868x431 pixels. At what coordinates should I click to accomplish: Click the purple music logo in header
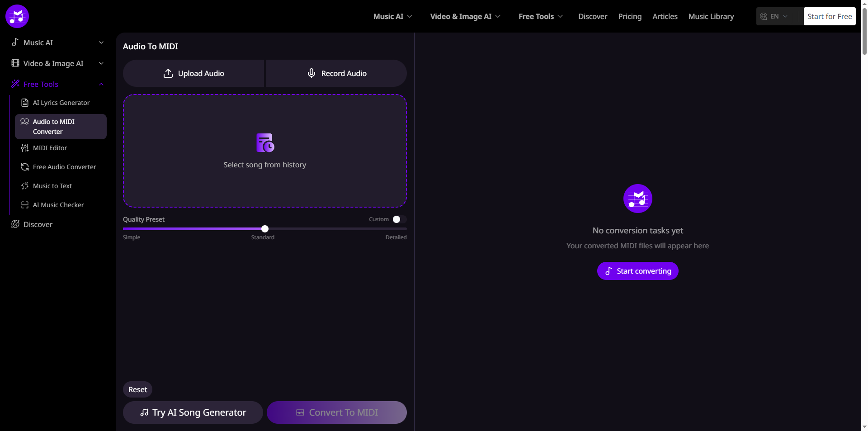[17, 16]
